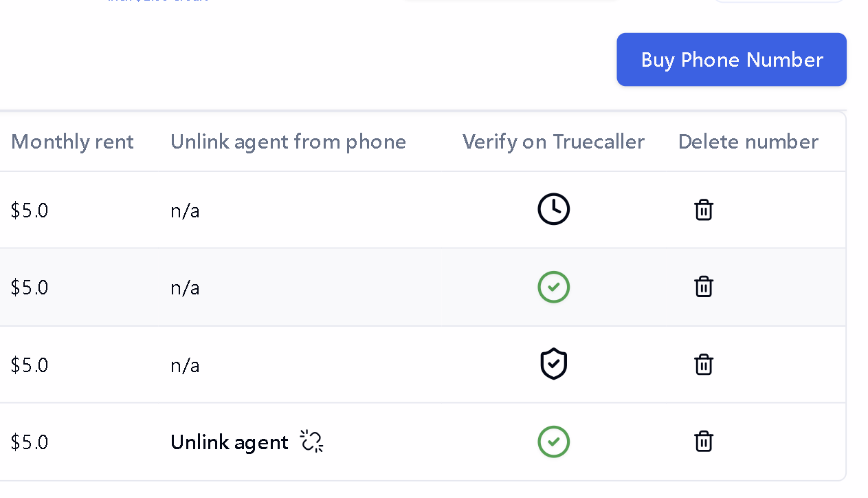Click the Monthly rent column header
Image resolution: width=868 pixels, height=498 pixels.
(x=72, y=142)
